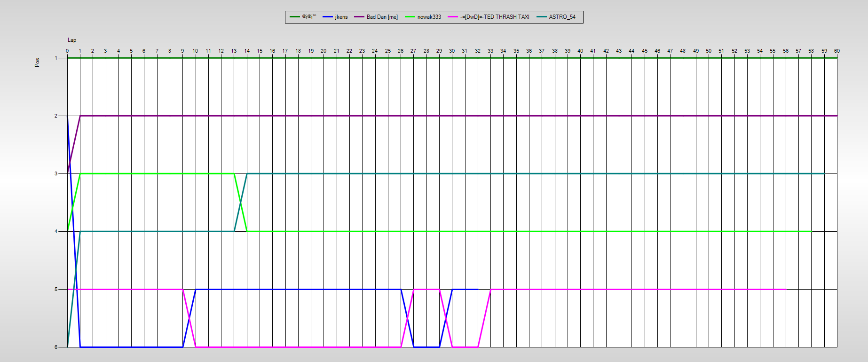
Task: Click lap 45 on the lap axis
Action: (644, 51)
